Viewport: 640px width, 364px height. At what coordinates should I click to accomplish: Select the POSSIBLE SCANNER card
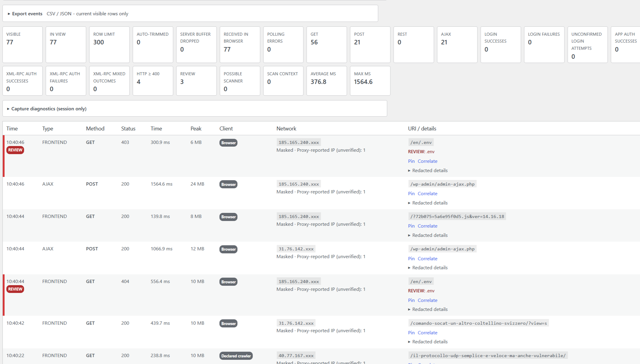click(240, 81)
